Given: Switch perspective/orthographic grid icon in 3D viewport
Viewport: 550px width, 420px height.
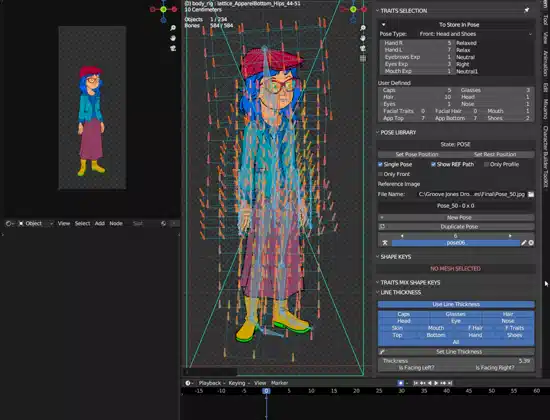Looking at the screenshot, I should 363,58.
